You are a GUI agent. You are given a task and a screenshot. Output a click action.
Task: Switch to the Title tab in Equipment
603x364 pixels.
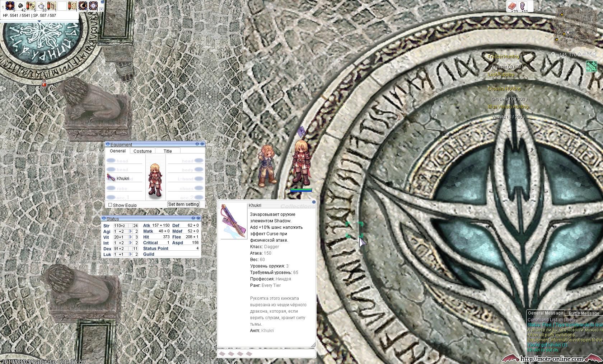[x=168, y=151]
